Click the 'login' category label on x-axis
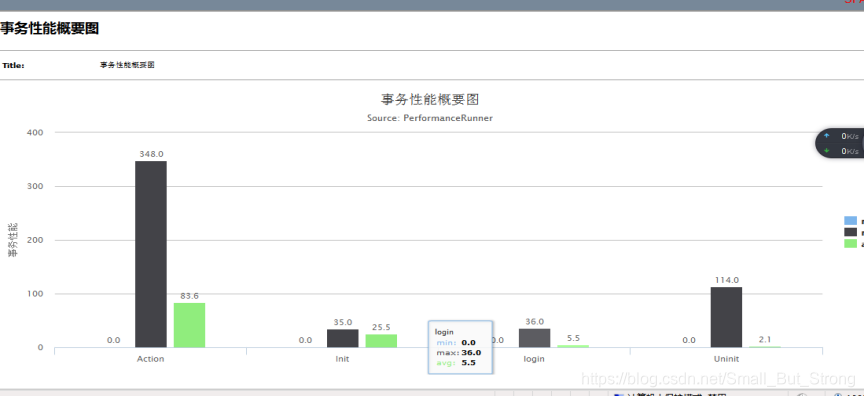Viewport: 864px width, 397px height. click(534, 359)
